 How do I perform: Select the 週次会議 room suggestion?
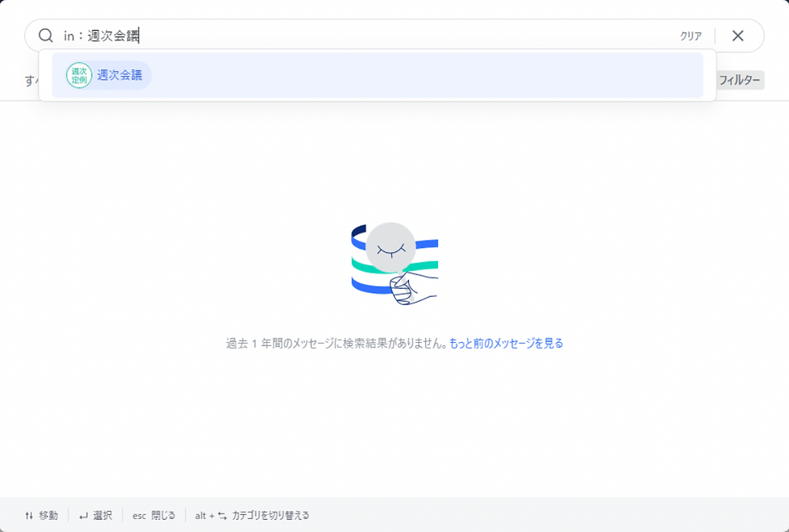tap(378, 76)
